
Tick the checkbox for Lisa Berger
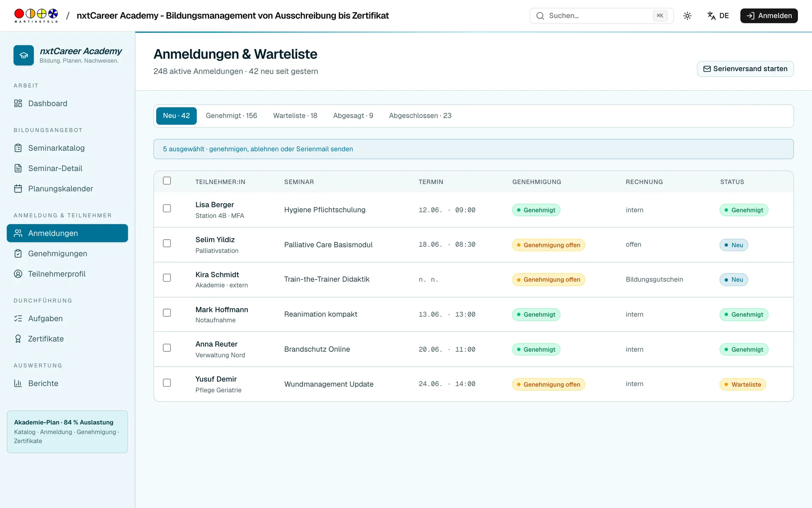[x=167, y=208]
